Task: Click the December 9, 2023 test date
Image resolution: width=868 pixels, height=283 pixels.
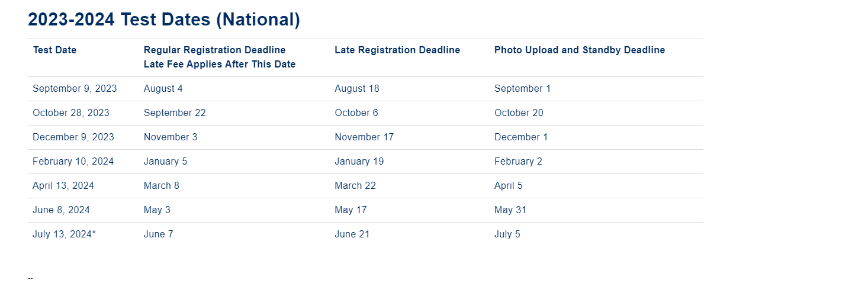Action: (73, 137)
